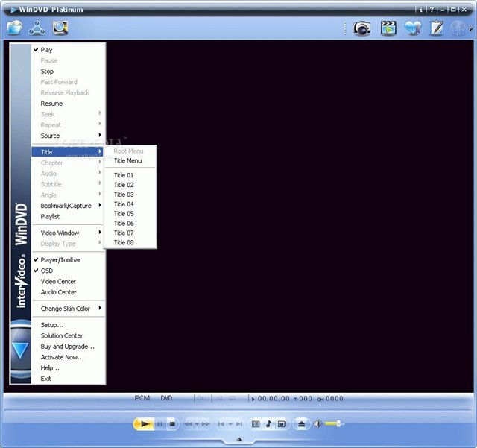Click the video window display icon

[282, 424]
